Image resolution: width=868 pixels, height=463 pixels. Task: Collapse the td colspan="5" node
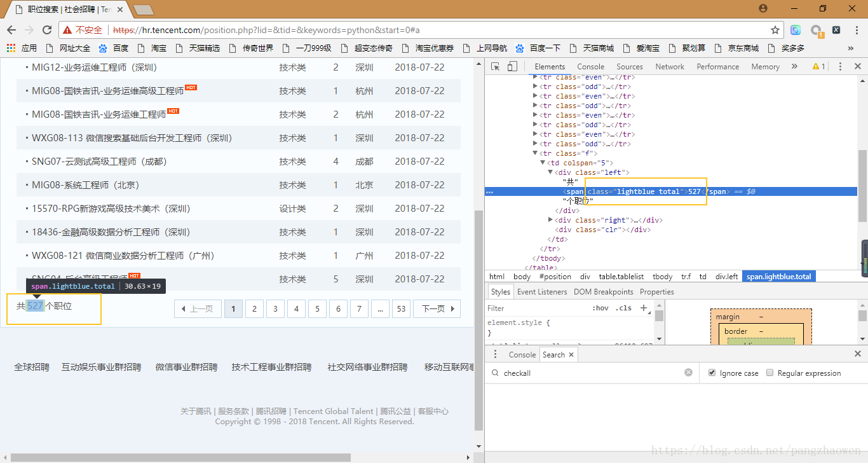pos(543,163)
